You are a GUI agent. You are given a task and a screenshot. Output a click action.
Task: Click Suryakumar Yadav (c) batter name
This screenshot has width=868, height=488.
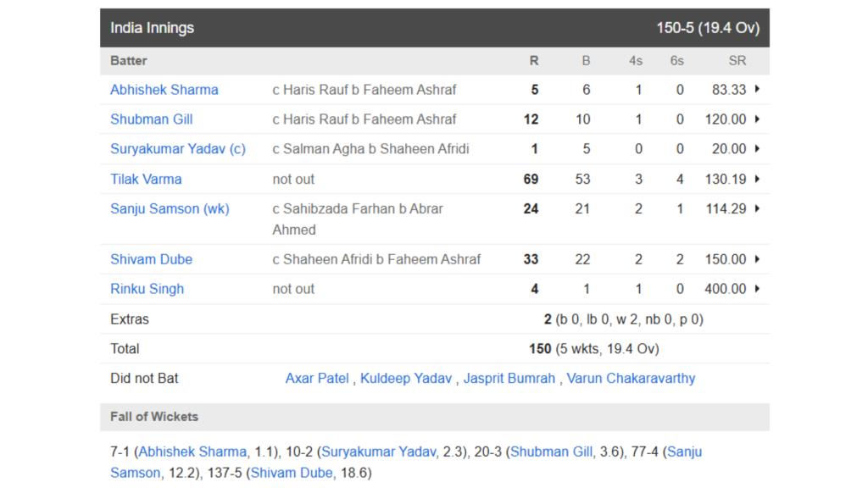(177, 149)
